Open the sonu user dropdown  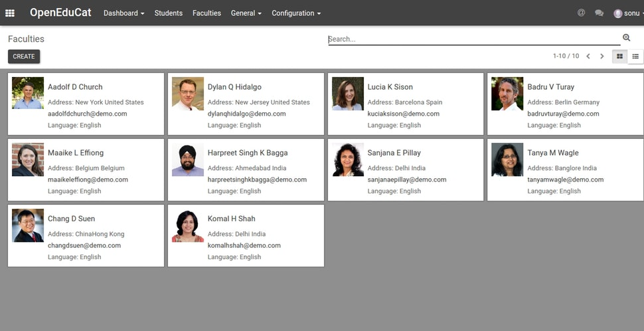[x=629, y=13]
